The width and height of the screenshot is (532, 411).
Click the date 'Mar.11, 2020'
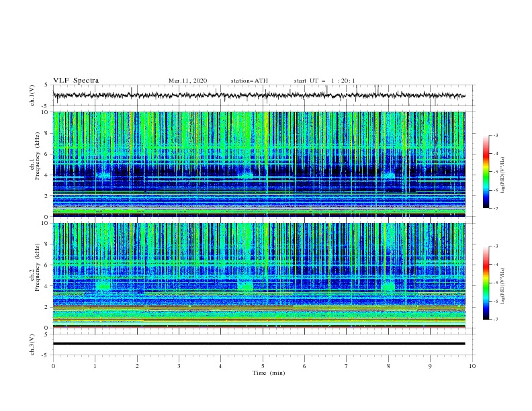click(x=187, y=81)
